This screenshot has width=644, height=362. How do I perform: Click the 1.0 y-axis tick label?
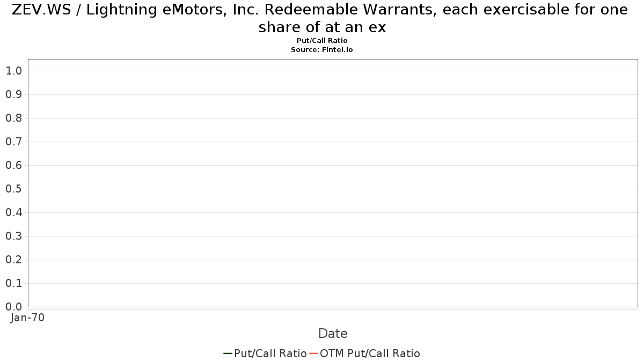click(13, 71)
